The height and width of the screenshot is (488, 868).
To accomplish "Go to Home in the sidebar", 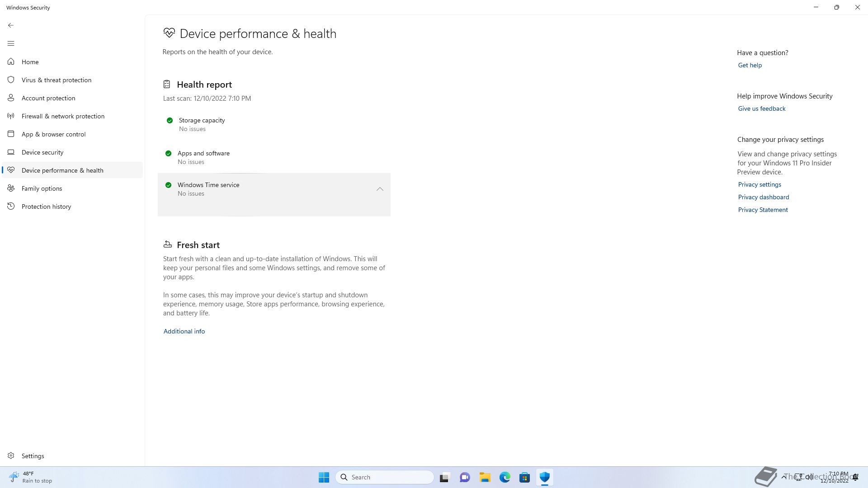I will click(x=72, y=61).
